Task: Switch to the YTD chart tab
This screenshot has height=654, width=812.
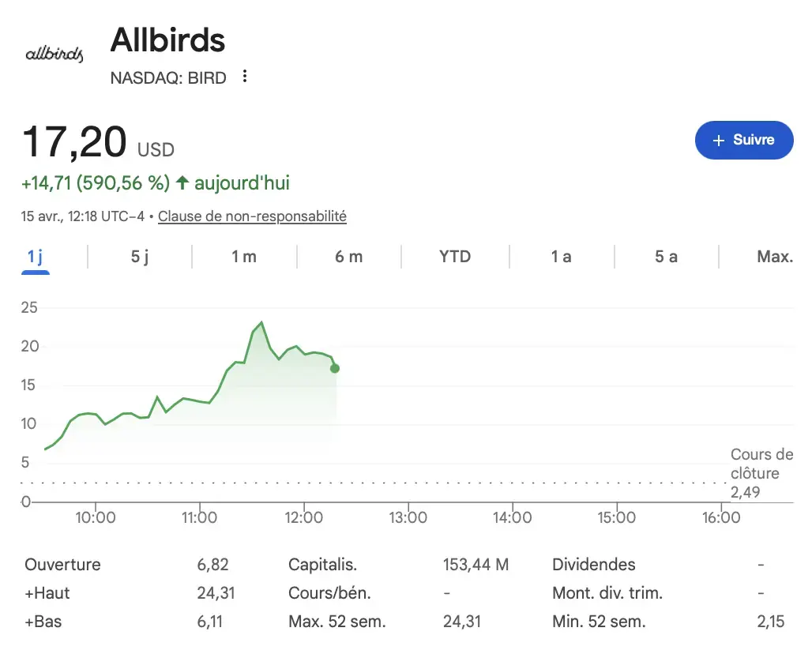Action: 456,256
